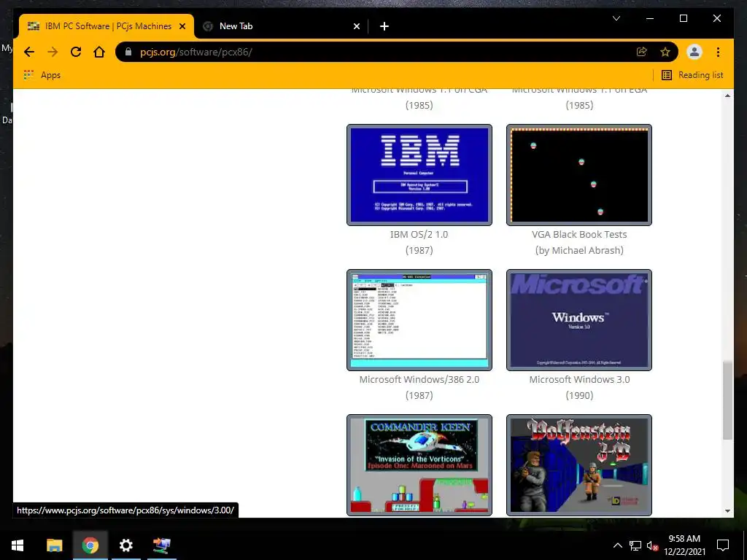Open the Chrome profile avatar menu
Screen dimensions: 747x560
pyautogui.click(x=694, y=52)
